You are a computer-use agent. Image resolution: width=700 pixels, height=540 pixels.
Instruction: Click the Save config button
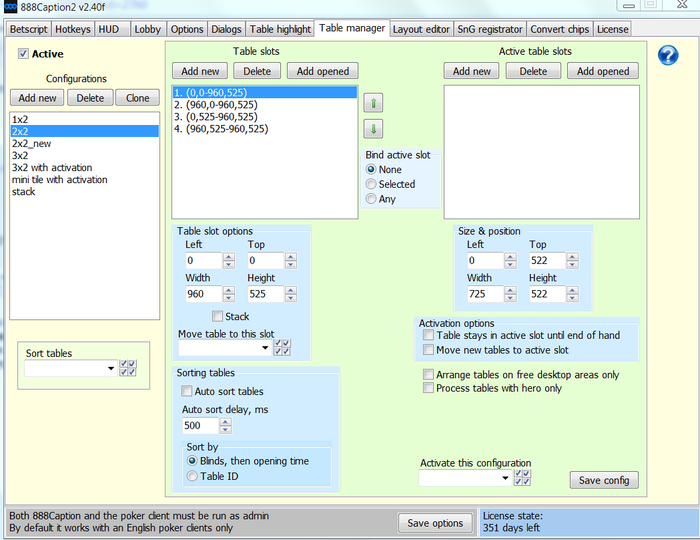[x=604, y=480]
